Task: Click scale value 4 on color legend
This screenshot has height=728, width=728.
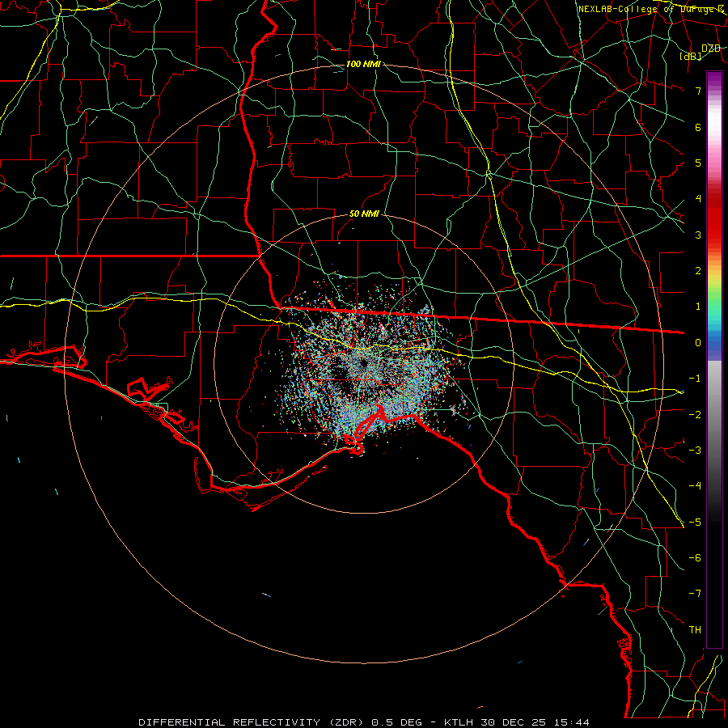Action: tap(698, 199)
